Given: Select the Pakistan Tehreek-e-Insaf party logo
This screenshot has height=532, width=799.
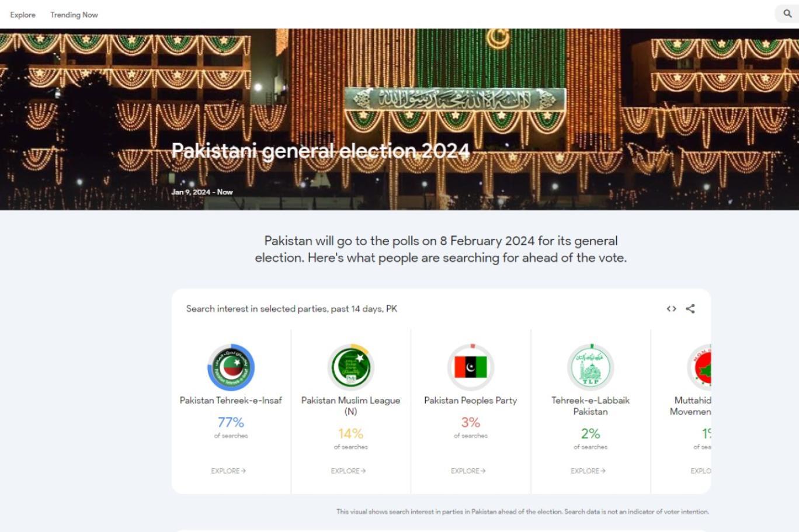Looking at the screenshot, I should [x=230, y=367].
